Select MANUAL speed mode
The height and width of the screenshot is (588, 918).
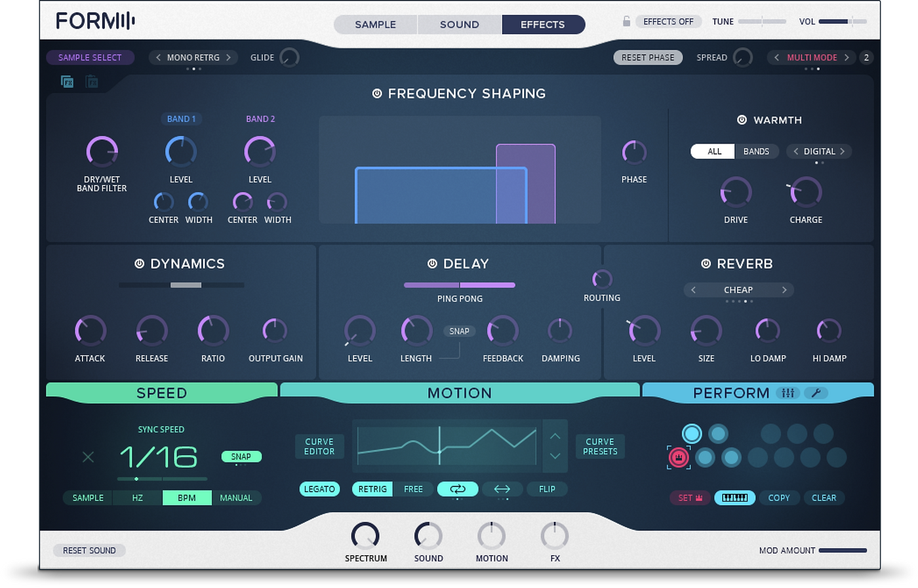236,498
